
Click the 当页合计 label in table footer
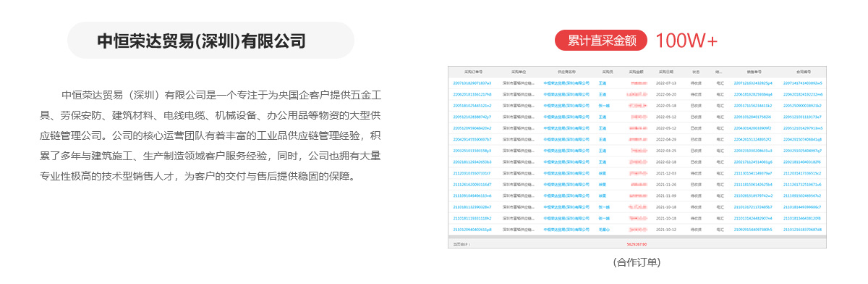tap(461, 244)
